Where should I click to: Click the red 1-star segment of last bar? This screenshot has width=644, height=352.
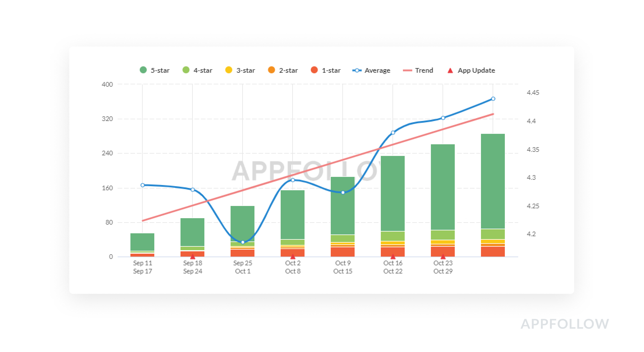coord(493,252)
